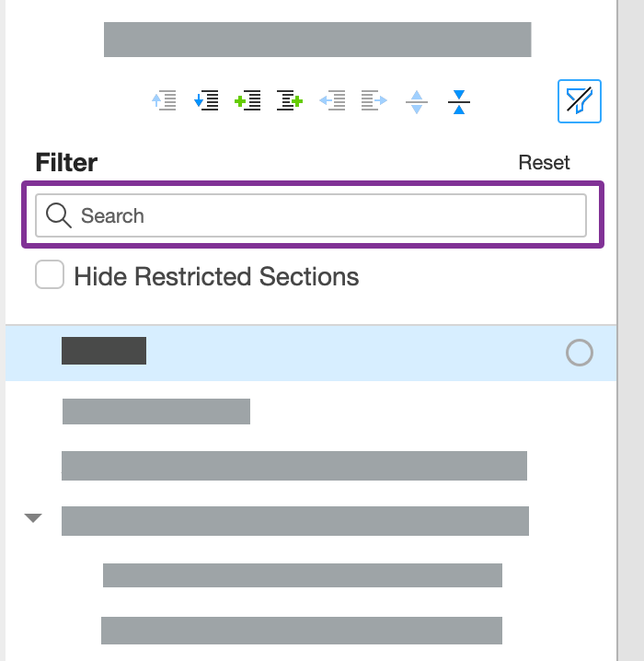
Task: Outdent section using the left-arrow icon
Action: (332, 100)
